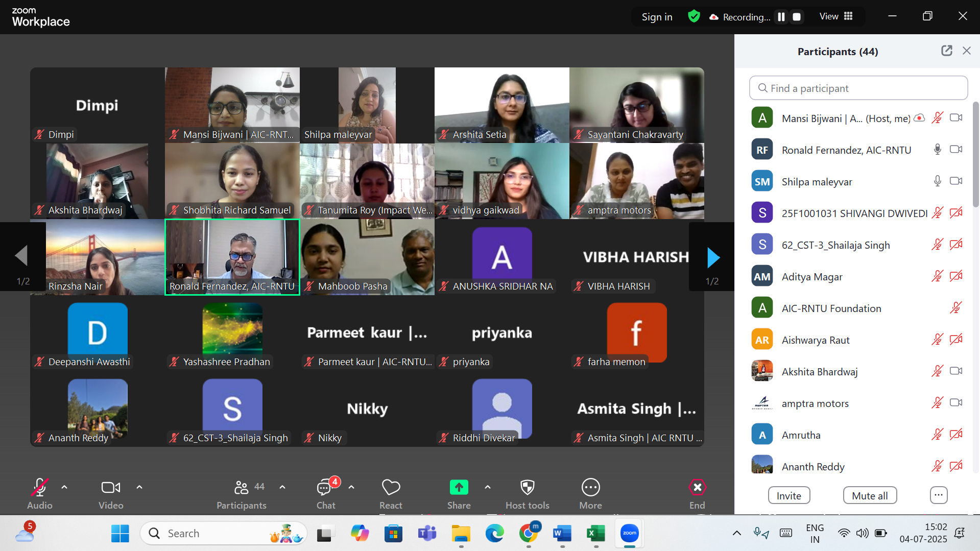Expand share options chevron
980x551 pixels.
click(488, 487)
